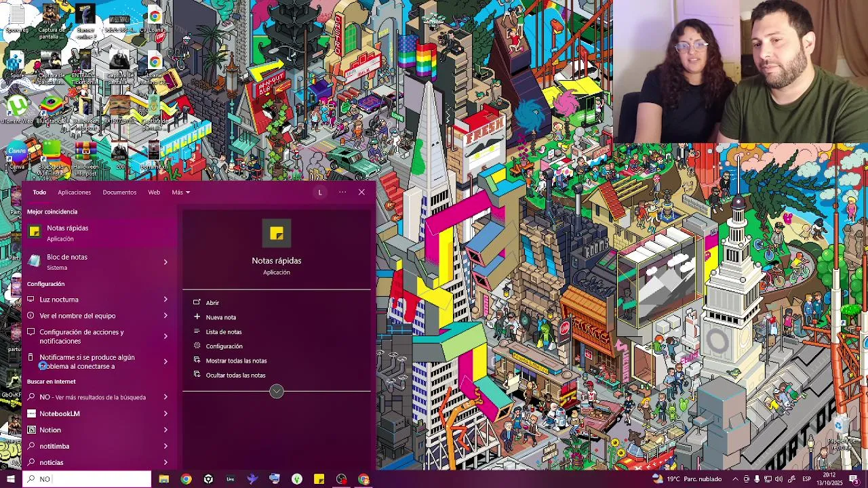Screen dimensions: 868x488
Task: Select the Aplicaciones search tab
Action: tap(74, 192)
